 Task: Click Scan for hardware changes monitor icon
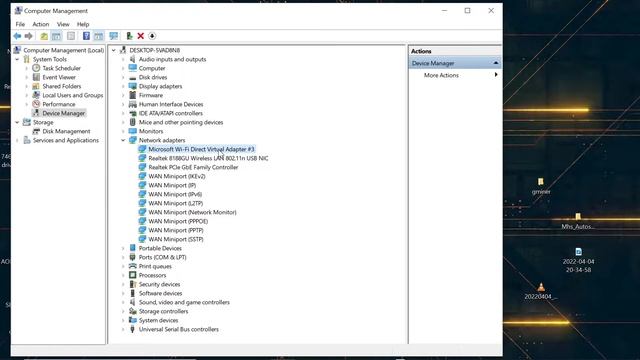pyautogui.click(x=113, y=36)
